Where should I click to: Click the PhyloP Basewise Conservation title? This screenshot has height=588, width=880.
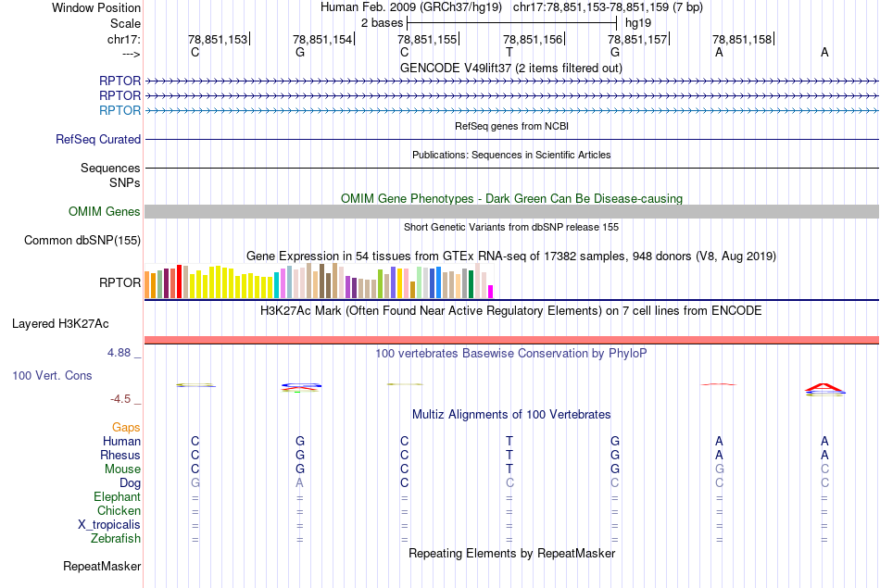[511, 354]
